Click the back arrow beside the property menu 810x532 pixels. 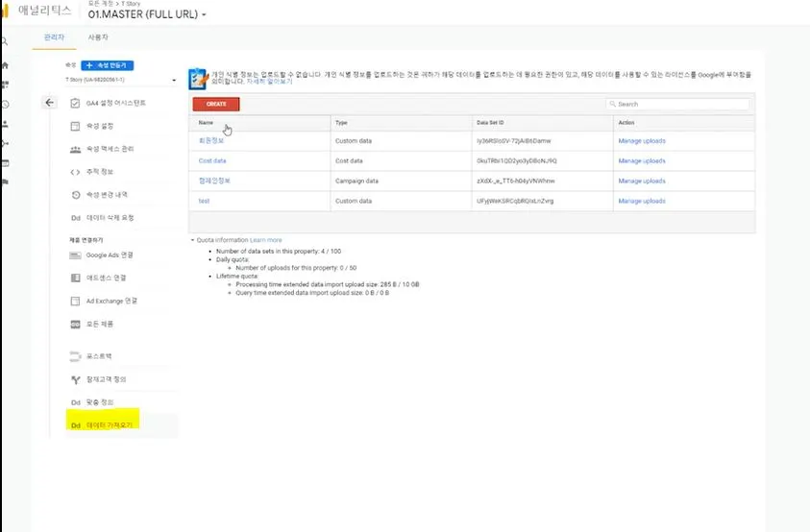pos(50,103)
